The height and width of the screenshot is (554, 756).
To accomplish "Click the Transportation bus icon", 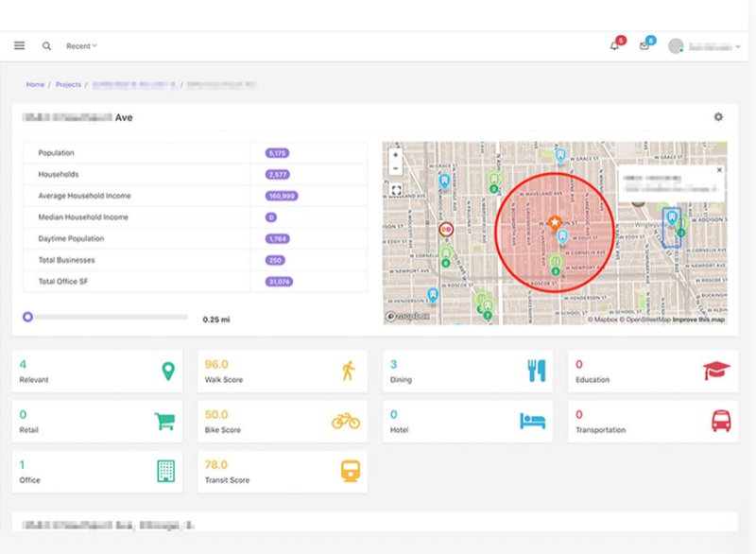I will (x=721, y=420).
